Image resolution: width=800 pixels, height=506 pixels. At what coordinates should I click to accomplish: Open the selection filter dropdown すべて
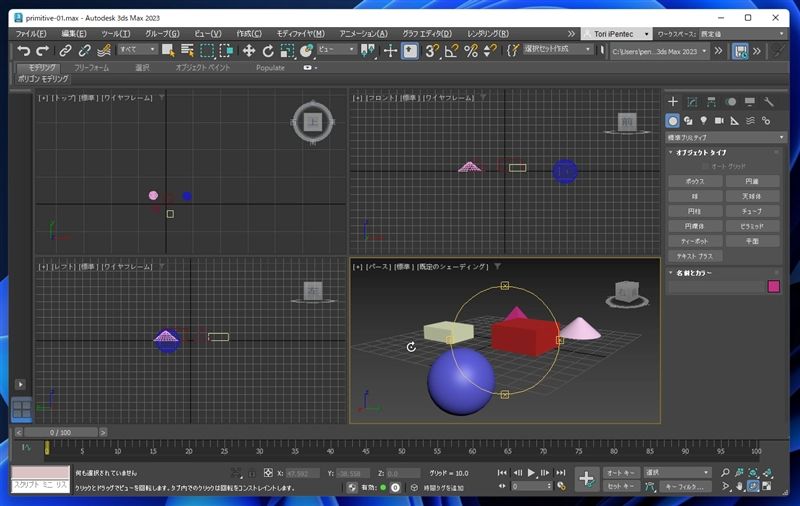[x=137, y=49]
